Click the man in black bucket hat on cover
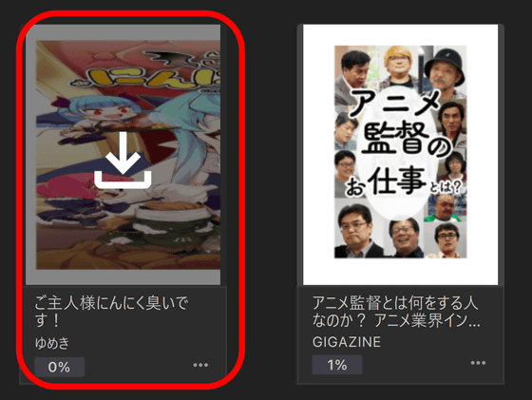This screenshot has height=400, width=532. 445,69
